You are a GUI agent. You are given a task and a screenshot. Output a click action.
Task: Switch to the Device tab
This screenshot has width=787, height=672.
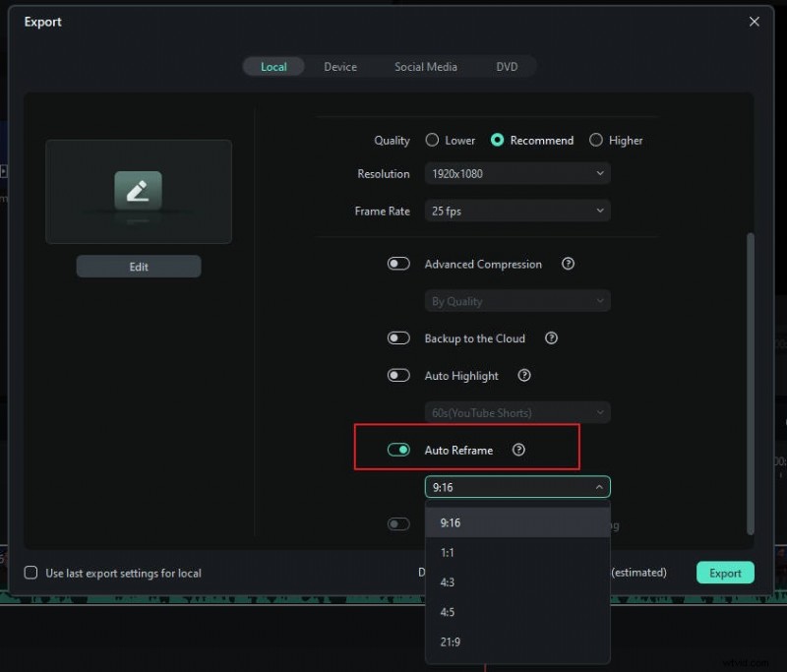click(x=340, y=66)
